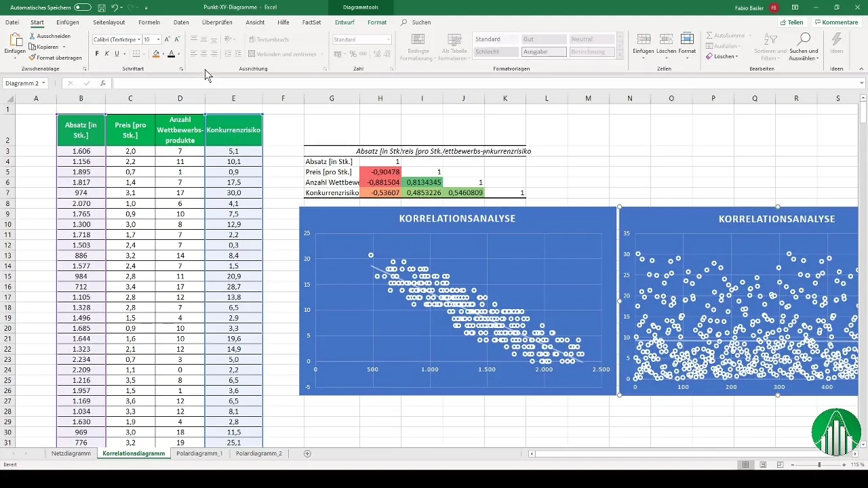The image size is (868, 488).
Task: Open the Diagramm 2 name box dropdown
Action: tap(43, 83)
